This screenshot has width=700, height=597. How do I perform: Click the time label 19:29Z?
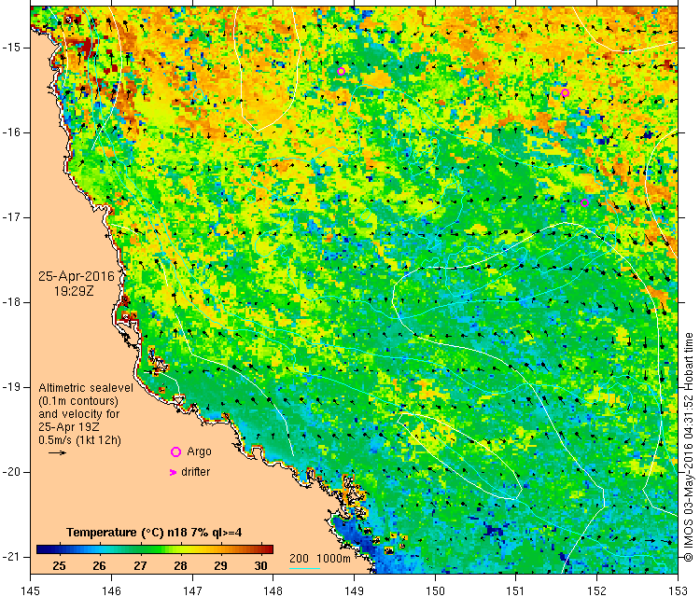point(74,291)
